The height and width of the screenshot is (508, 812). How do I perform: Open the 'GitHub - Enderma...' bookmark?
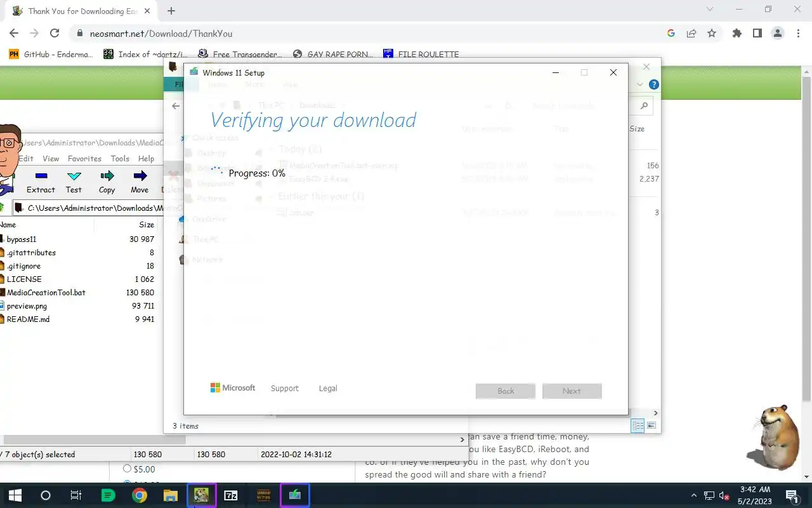click(51, 54)
